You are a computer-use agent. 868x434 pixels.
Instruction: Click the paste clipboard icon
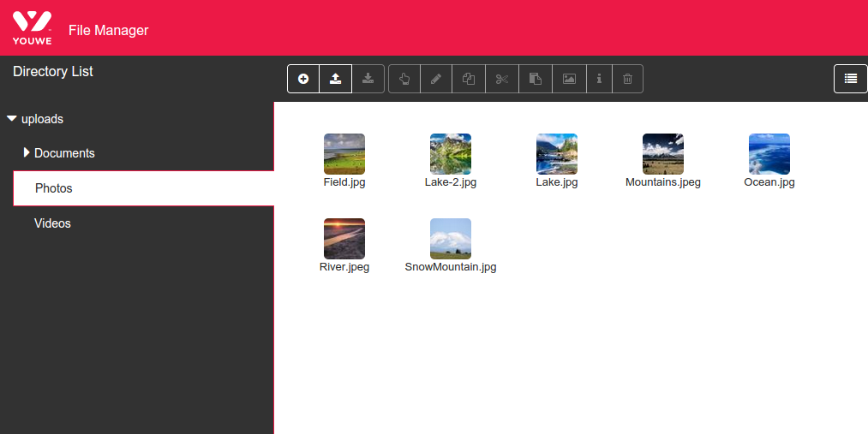(536, 79)
